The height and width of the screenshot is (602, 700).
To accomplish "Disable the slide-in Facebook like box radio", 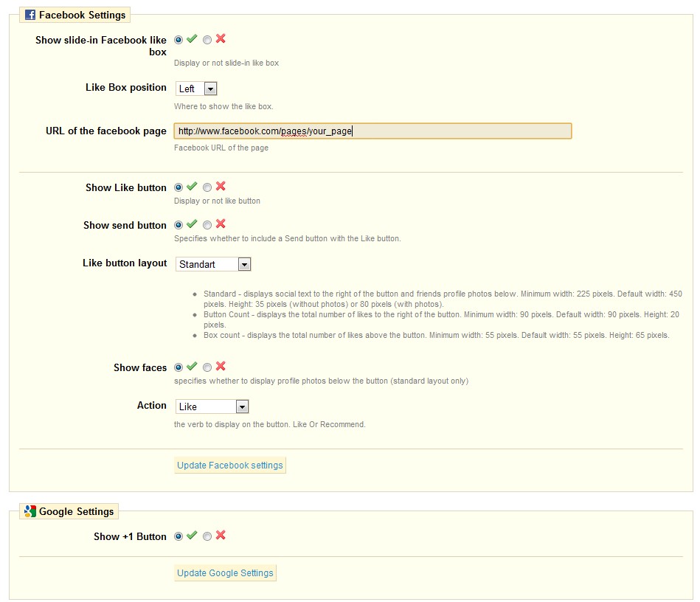I will click(207, 40).
